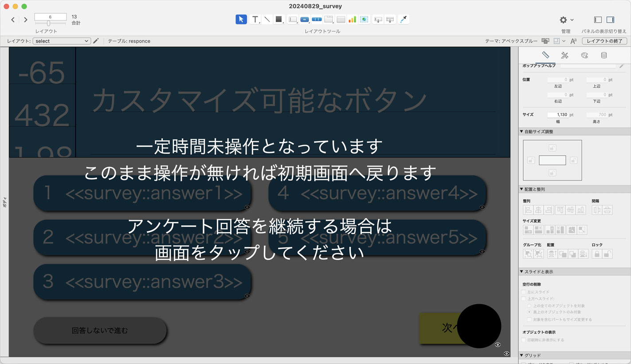Toggle the left panel display
The image size is (631, 364).
point(598,20)
